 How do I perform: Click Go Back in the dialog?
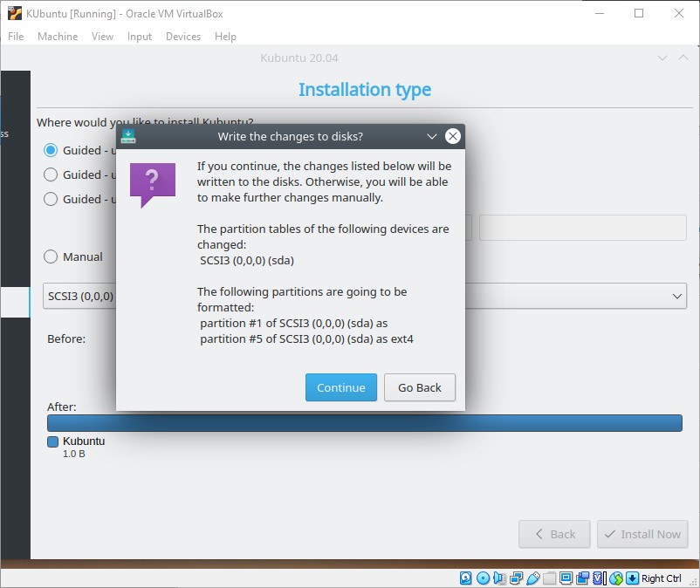[420, 387]
